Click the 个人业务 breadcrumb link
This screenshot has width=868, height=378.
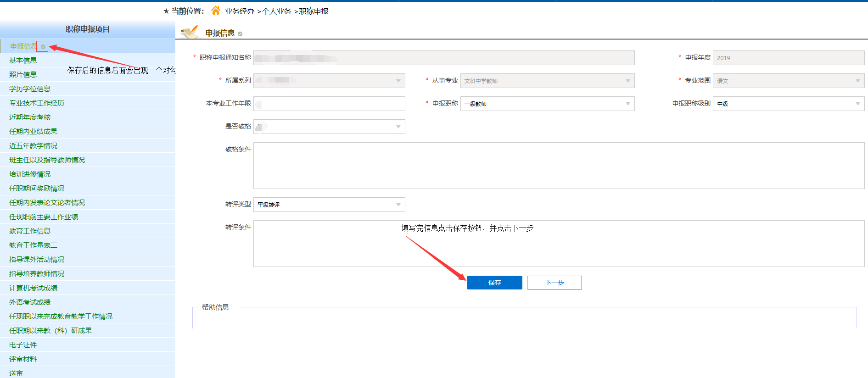[277, 11]
